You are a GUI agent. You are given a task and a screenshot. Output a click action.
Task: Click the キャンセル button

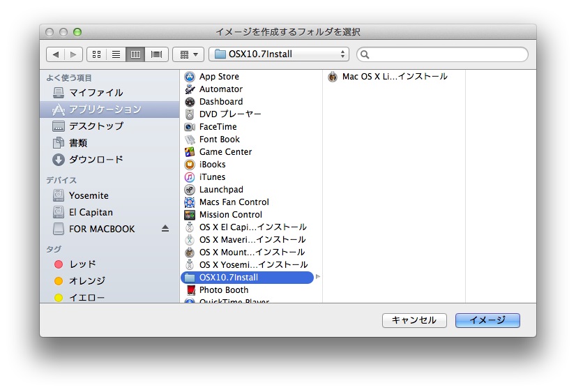[x=414, y=320]
